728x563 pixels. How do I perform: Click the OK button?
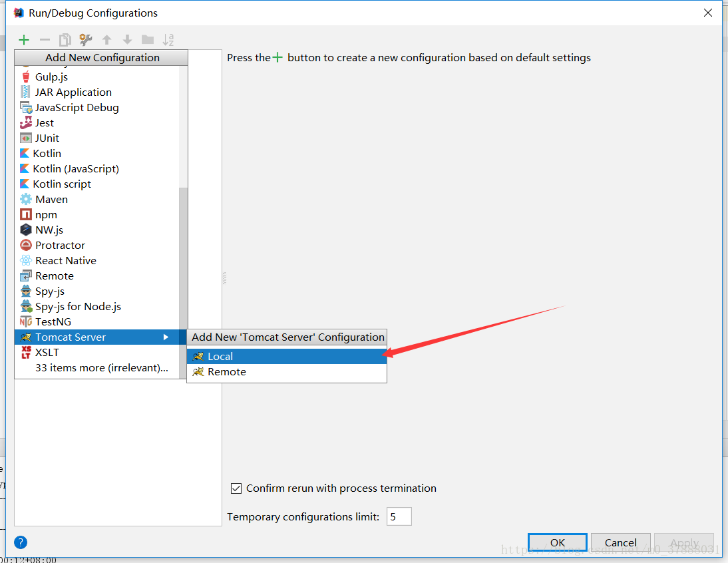click(558, 542)
